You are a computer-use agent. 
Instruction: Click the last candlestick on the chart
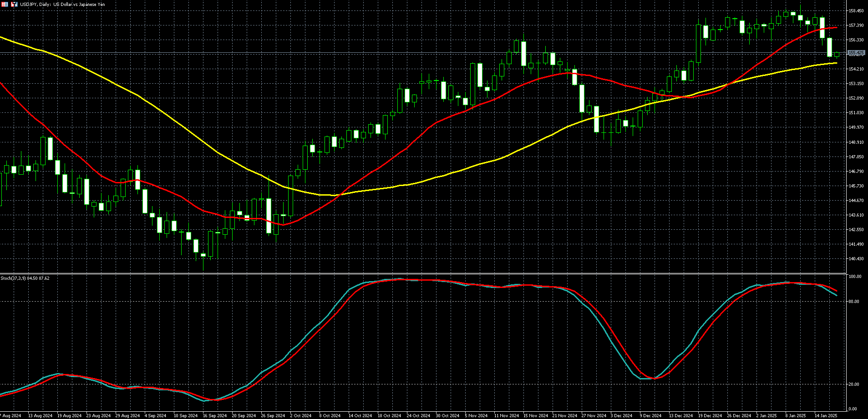(x=837, y=55)
